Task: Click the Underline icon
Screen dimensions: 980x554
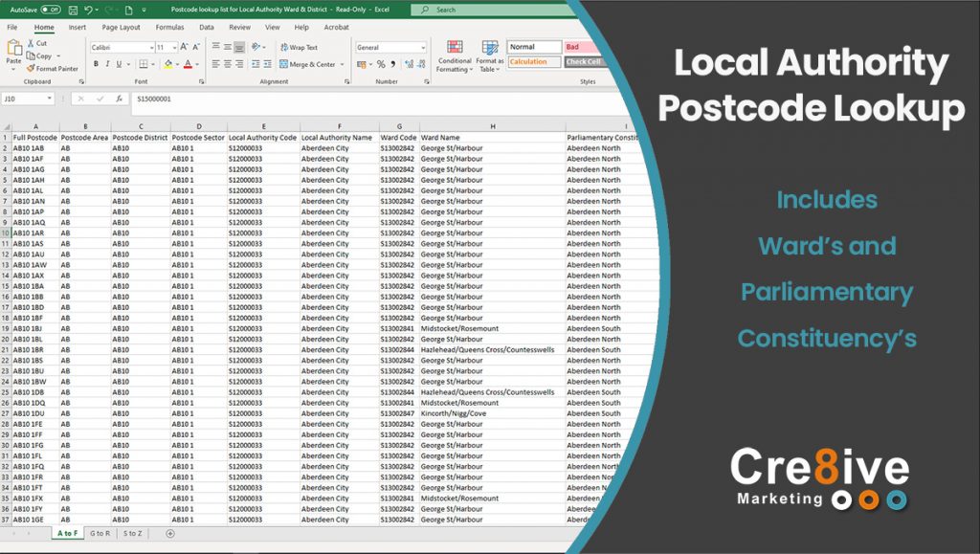Action: [118, 64]
